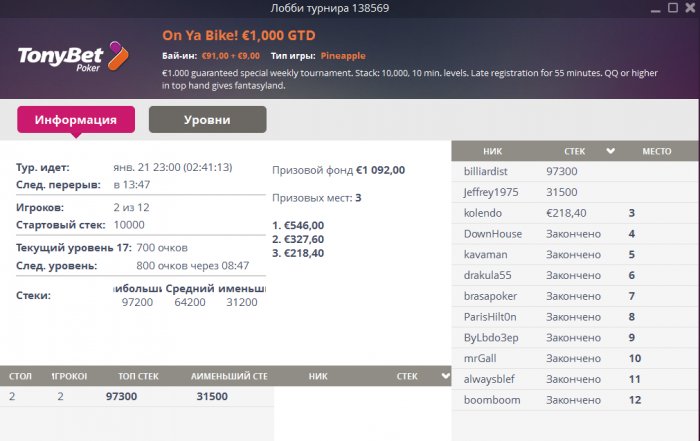
Task: Toggle sort arrow next to СТЕК in player list
Action: coord(610,151)
